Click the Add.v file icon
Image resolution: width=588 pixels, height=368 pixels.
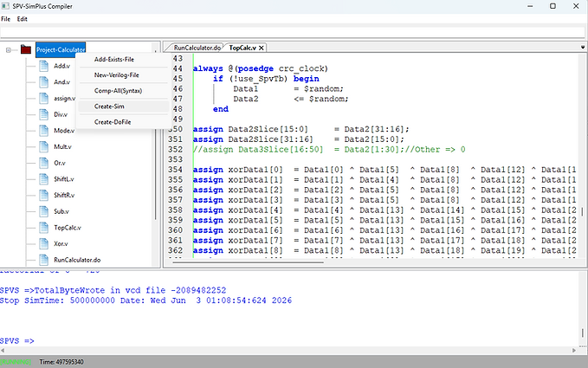(44, 66)
